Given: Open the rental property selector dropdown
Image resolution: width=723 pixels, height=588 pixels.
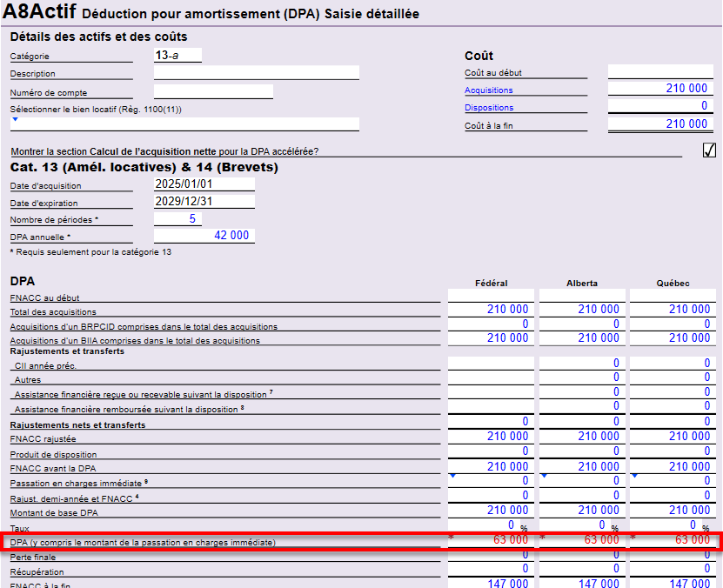Looking at the screenshot, I should point(15,119).
